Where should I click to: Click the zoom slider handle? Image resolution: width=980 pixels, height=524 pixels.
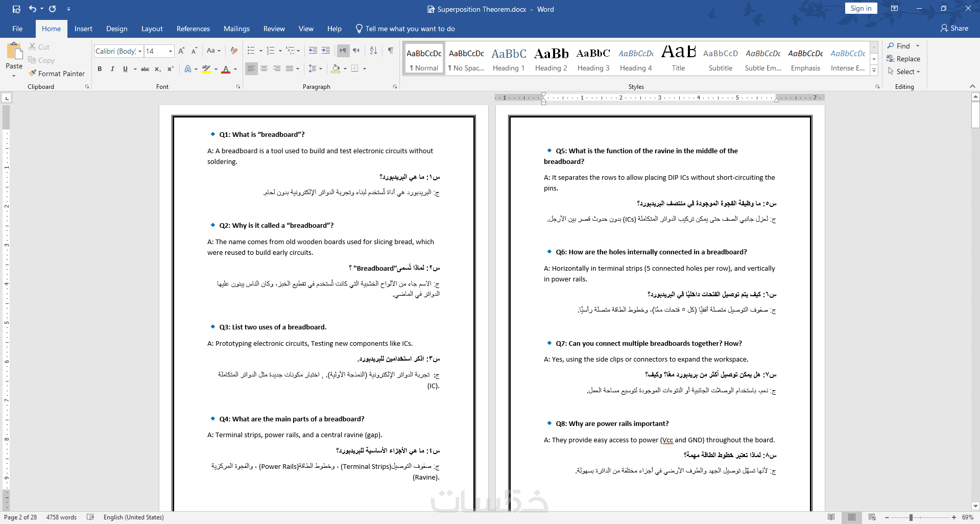pyautogui.click(x=911, y=517)
